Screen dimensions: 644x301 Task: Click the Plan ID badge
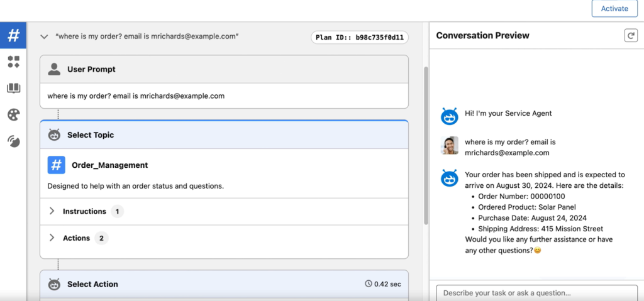[x=359, y=37]
